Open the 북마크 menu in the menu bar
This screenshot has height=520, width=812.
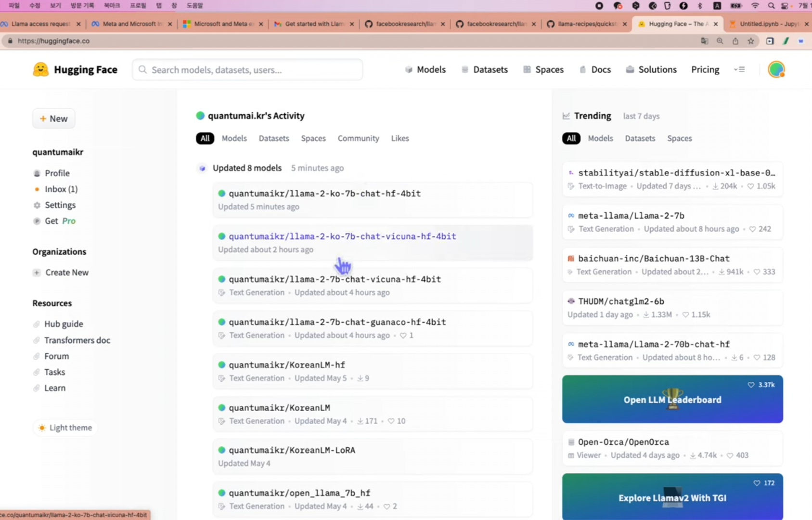click(112, 5)
